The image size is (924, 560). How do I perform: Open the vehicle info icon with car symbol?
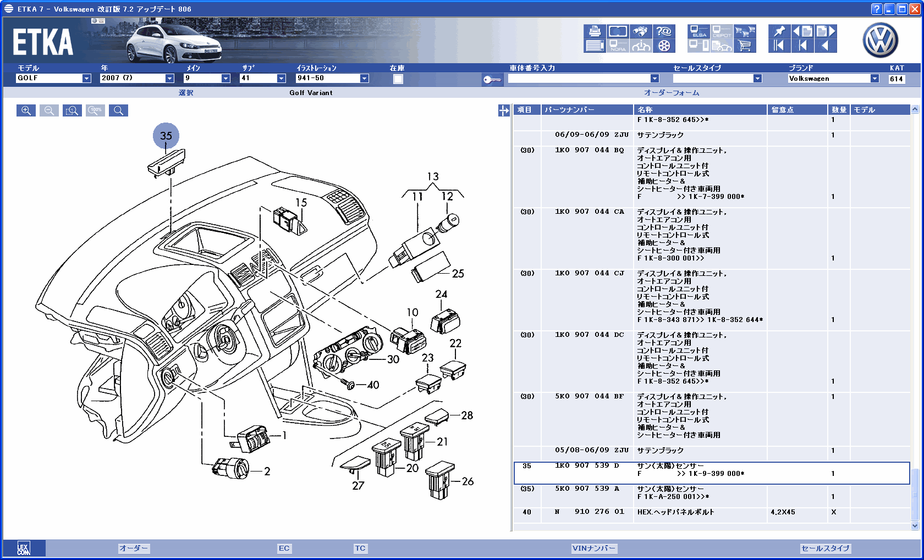pos(641,46)
